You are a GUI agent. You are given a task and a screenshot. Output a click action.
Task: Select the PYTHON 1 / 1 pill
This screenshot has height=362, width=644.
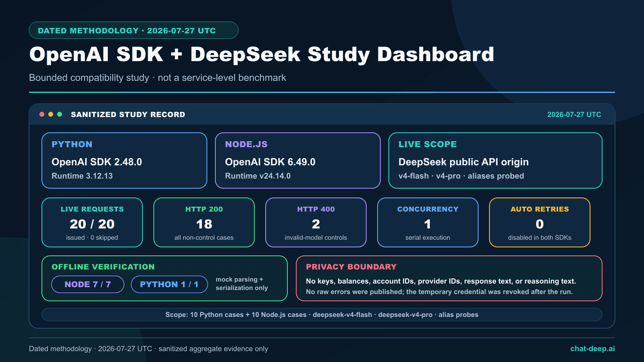click(169, 284)
